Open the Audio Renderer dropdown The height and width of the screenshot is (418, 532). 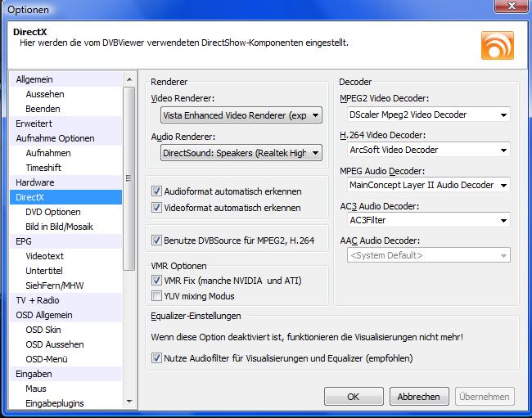(241, 153)
